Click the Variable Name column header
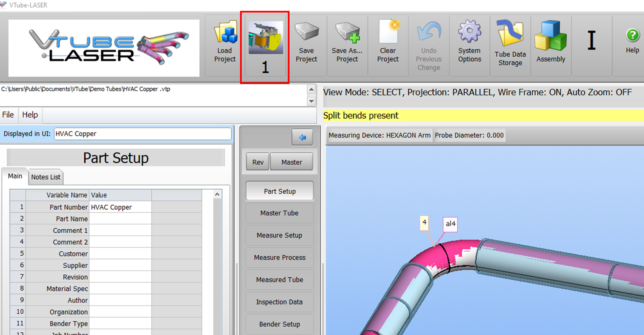644x335 pixels. pos(58,195)
